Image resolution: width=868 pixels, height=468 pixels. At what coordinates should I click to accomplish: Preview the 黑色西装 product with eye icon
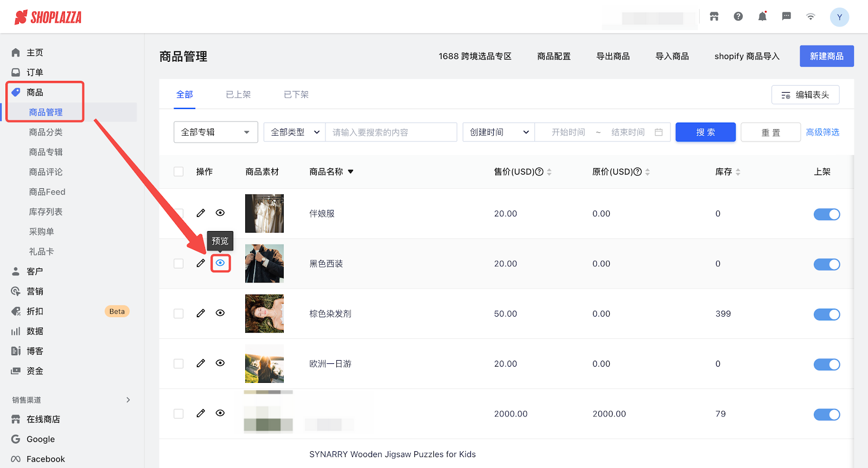coord(220,263)
